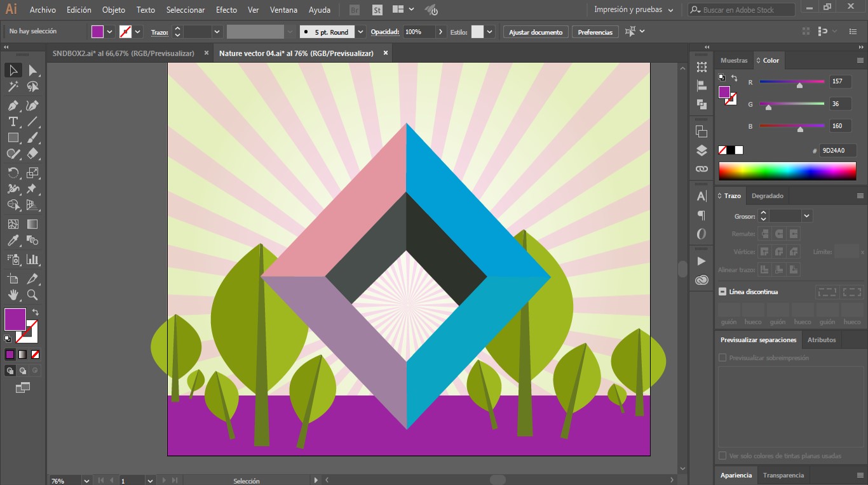868x485 pixels.
Task: Open the 76% zoom level dropdown
Action: coord(86,481)
